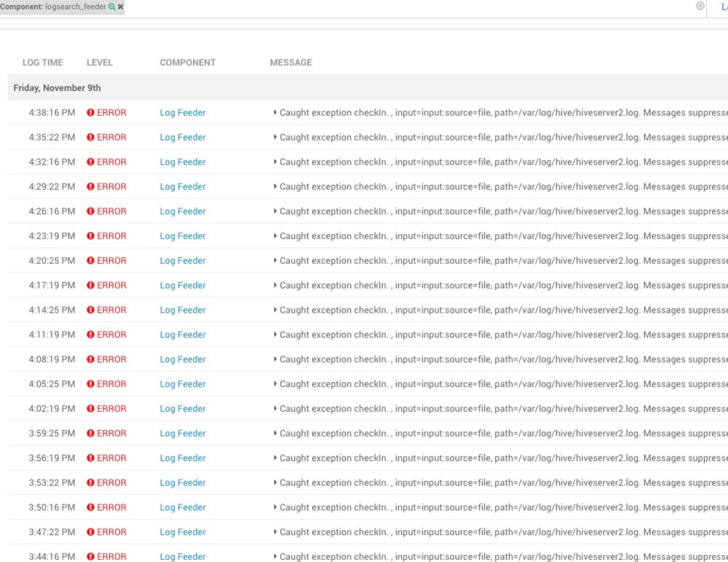
Task: Expand the 4:14:25 PM log message
Action: coord(275,309)
